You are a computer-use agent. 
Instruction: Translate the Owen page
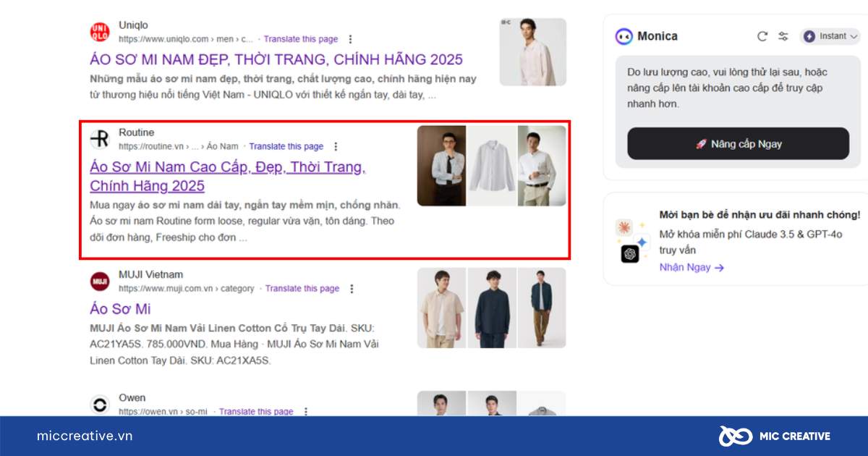tap(256, 411)
